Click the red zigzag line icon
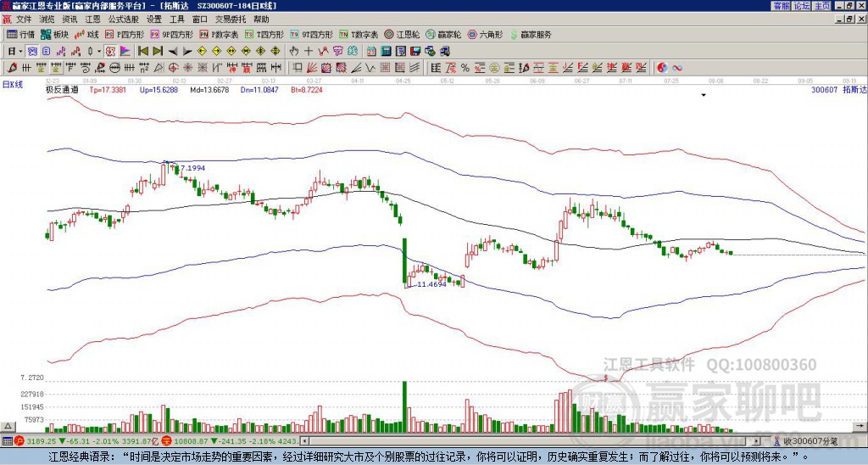 [323, 52]
